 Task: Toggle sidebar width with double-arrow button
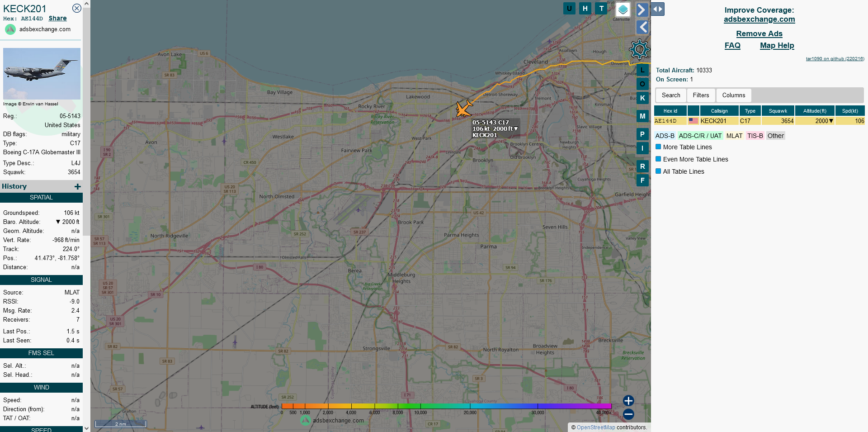pyautogui.click(x=658, y=9)
